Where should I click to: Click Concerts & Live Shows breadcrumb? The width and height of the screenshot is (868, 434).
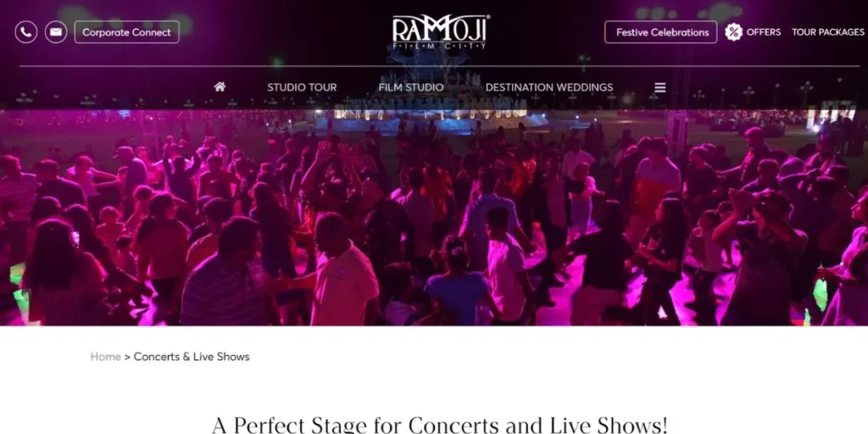pos(192,357)
